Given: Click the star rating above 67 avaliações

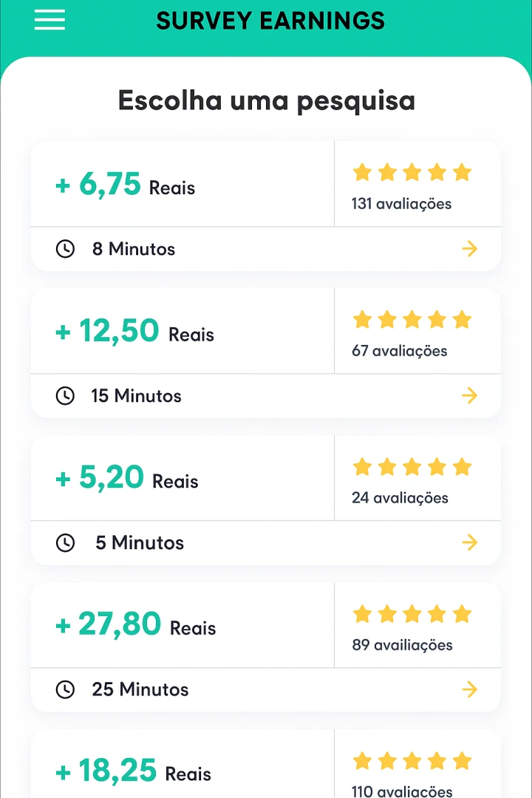Looking at the screenshot, I should pyautogui.click(x=412, y=320).
